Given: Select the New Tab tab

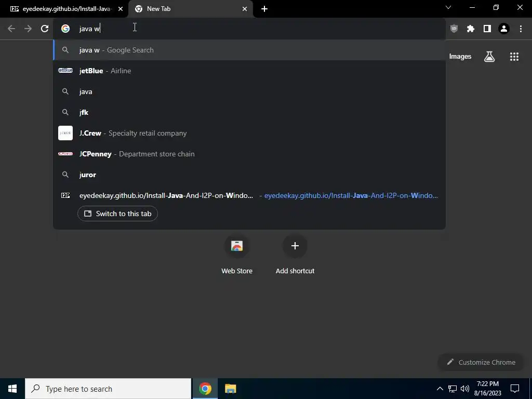Looking at the screenshot, I should point(191,9).
